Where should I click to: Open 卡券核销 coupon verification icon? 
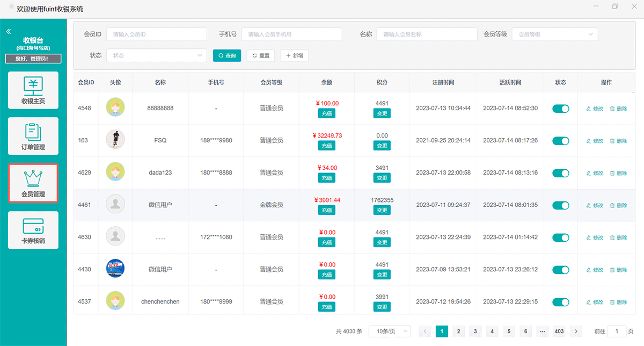(x=33, y=226)
